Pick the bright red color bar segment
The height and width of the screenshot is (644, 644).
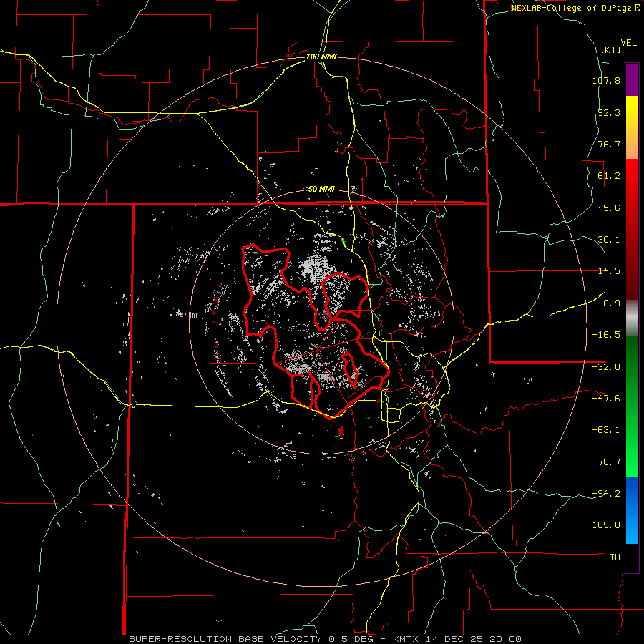point(632,186)
